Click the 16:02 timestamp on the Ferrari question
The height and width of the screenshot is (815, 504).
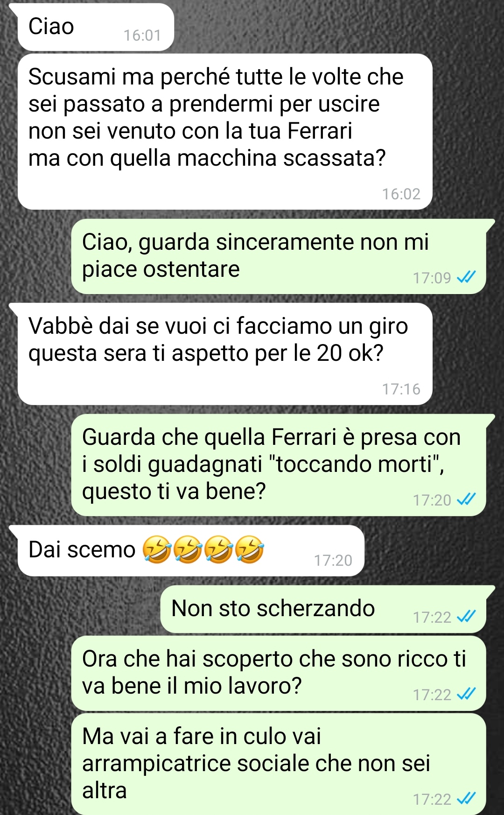pyautogui.click(x=401, y=194)
